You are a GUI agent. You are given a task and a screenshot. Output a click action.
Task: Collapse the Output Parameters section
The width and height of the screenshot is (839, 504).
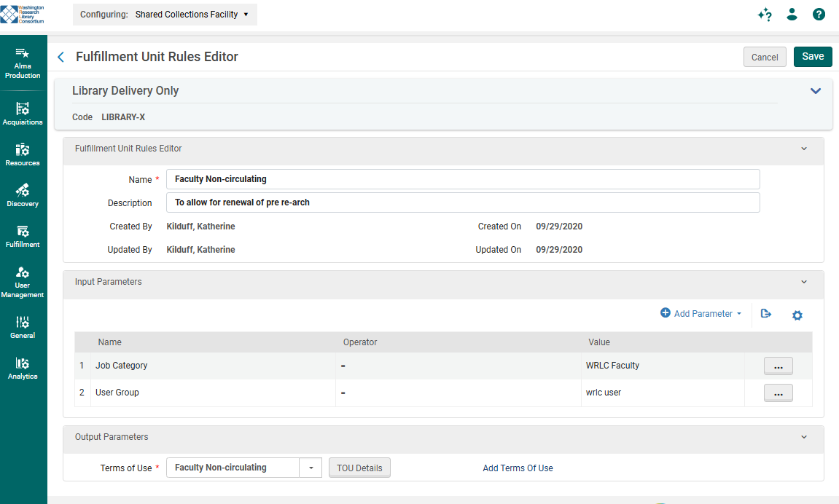(804, 437)
